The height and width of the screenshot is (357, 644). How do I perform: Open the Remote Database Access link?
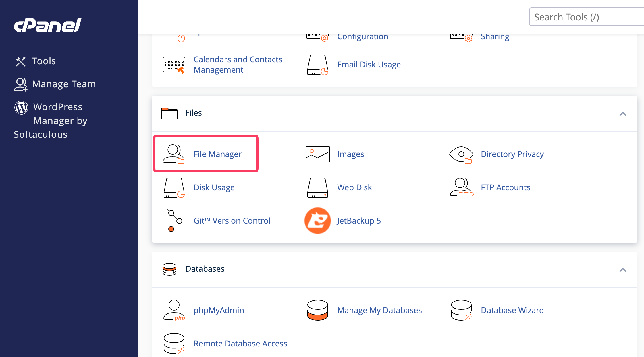240,344
